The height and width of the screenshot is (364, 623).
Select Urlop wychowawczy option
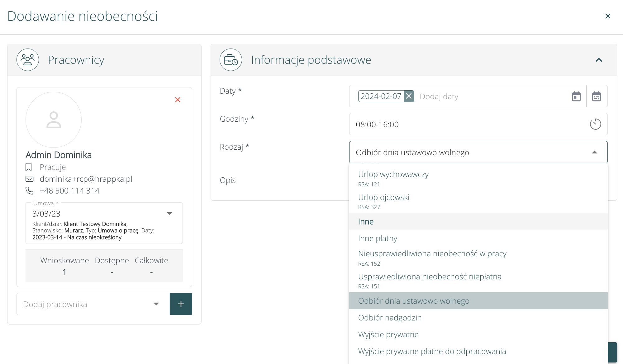(393, 175)
